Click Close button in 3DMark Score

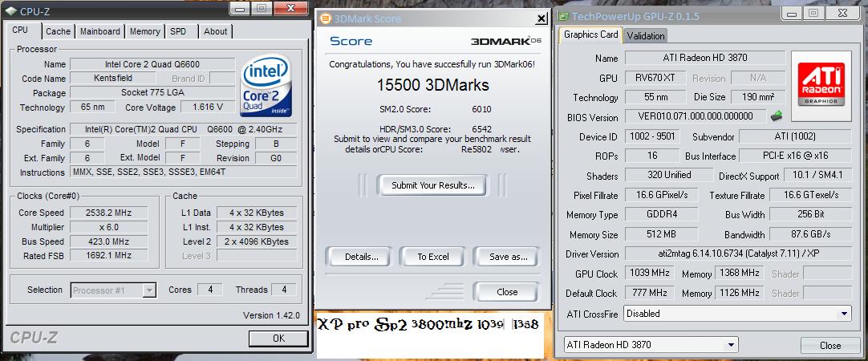(506, 292)
